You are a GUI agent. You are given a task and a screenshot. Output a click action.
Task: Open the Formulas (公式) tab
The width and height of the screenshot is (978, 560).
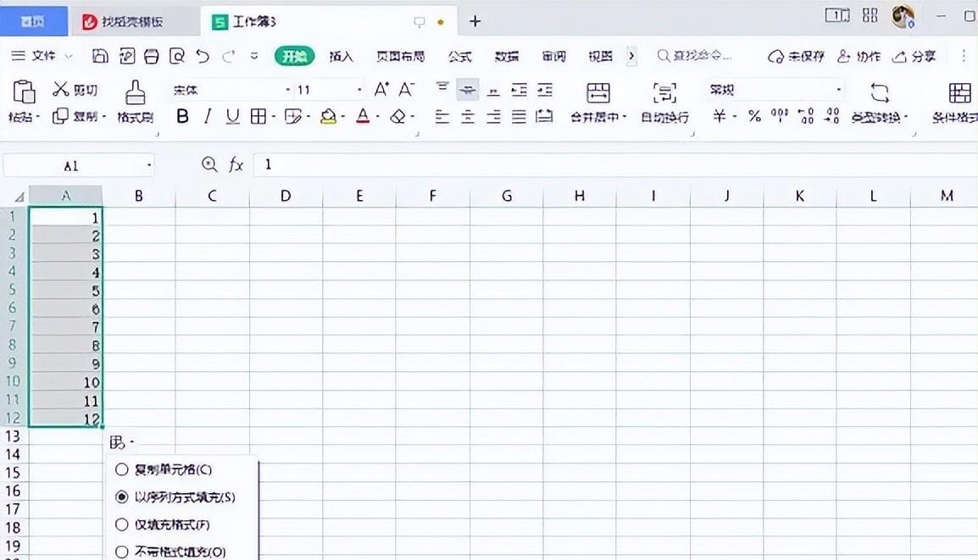459,56
